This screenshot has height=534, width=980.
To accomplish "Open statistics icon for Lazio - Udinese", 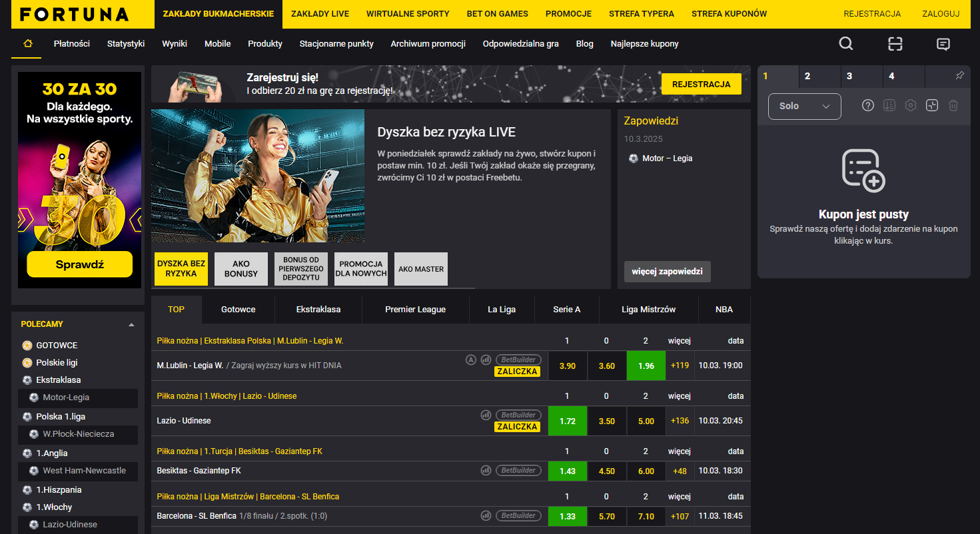I will click(486, 415).
